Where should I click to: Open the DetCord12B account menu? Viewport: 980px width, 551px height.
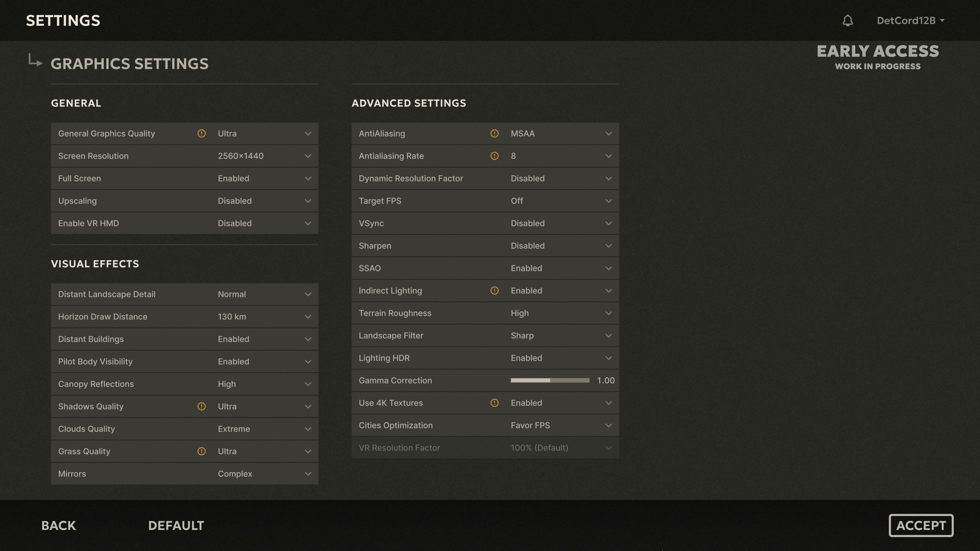tap(910, 20)
